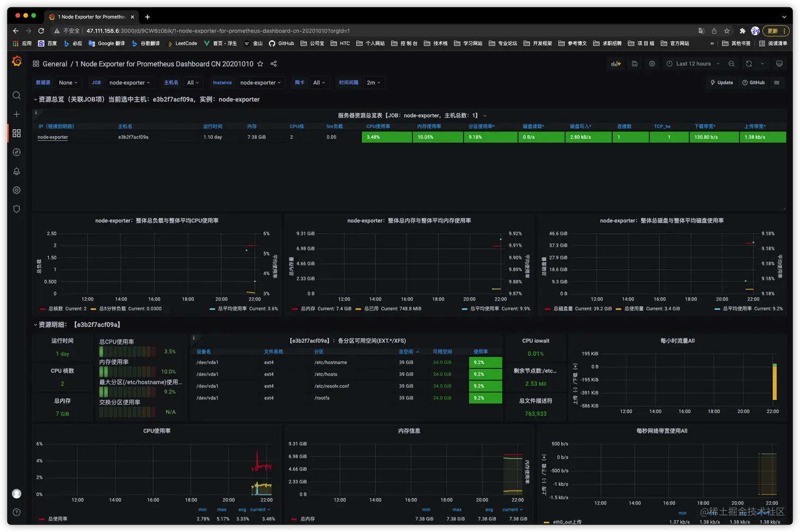800x532 pixels.
Task: Reload the browser page
Action: click(x=41, y=31)
